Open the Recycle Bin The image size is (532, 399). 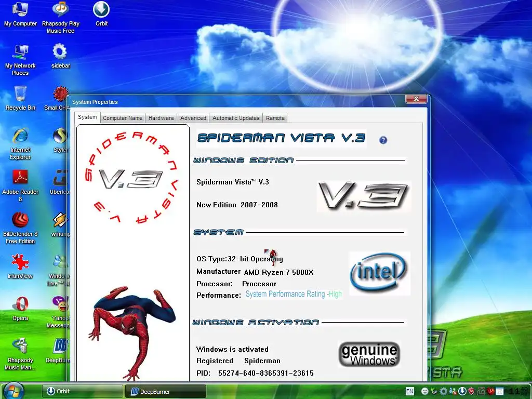coord(20,98)
